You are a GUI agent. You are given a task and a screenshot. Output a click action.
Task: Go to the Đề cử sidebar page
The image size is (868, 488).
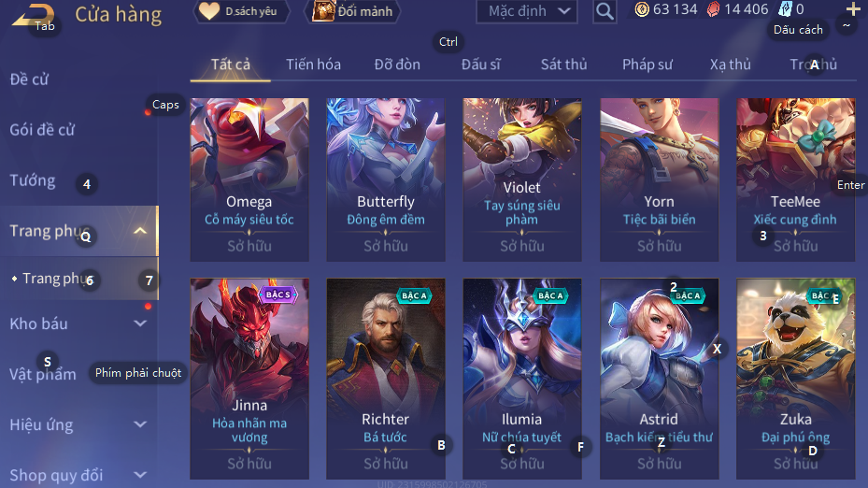click(29, 79)
